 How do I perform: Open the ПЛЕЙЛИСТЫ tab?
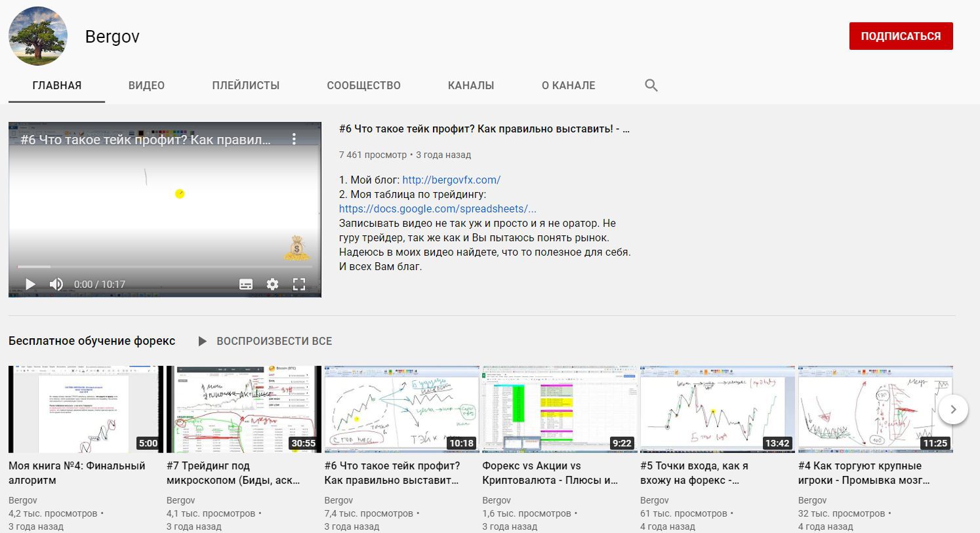pyautogui.click(x=245, y=85)
